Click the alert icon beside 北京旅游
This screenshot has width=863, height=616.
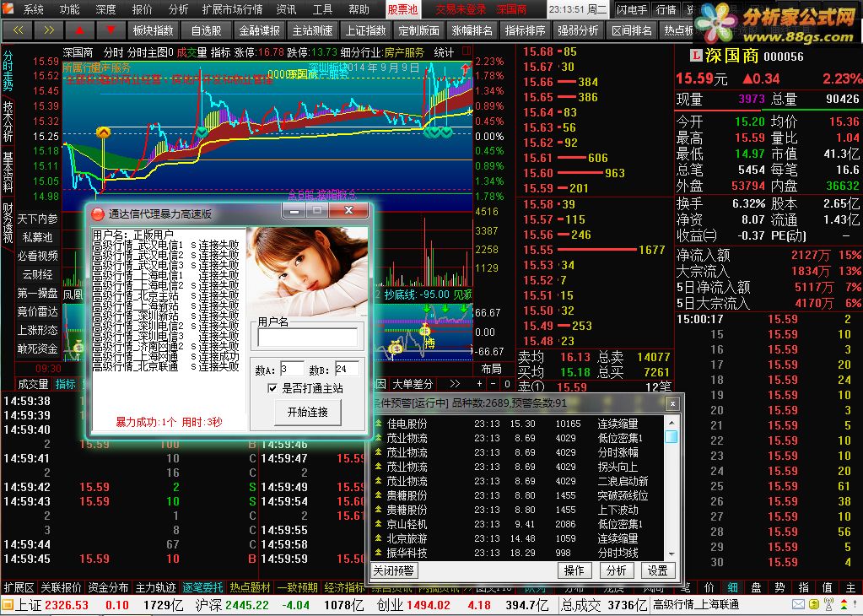[x=378, y=538]
